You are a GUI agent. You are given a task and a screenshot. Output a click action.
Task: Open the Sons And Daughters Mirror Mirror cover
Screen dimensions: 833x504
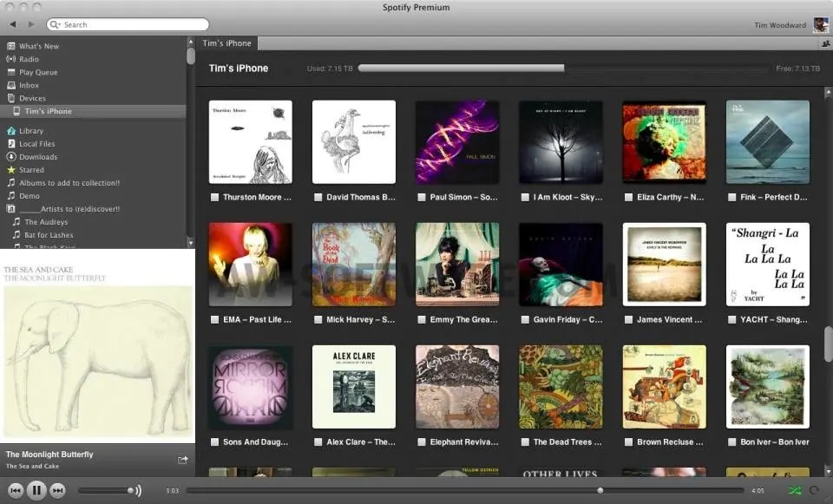point(250,387)
